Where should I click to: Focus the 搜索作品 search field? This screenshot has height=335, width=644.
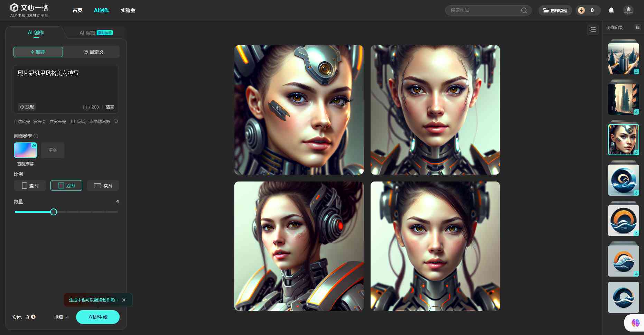click(488, 10)
